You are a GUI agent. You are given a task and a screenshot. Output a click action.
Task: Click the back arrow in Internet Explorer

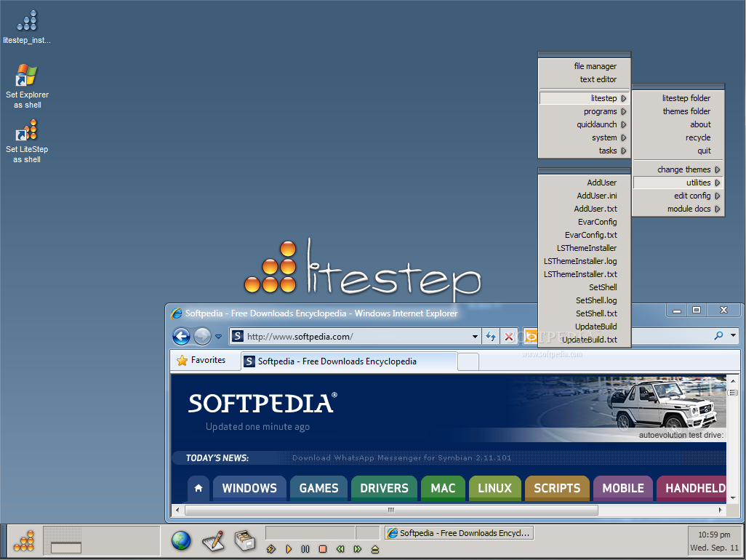tap(181, 337)
